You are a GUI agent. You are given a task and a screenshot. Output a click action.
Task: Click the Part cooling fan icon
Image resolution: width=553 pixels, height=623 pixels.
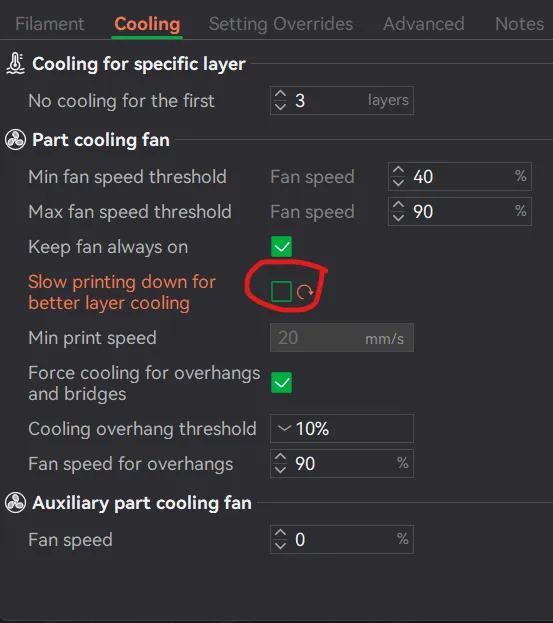[x=15, y=140]
